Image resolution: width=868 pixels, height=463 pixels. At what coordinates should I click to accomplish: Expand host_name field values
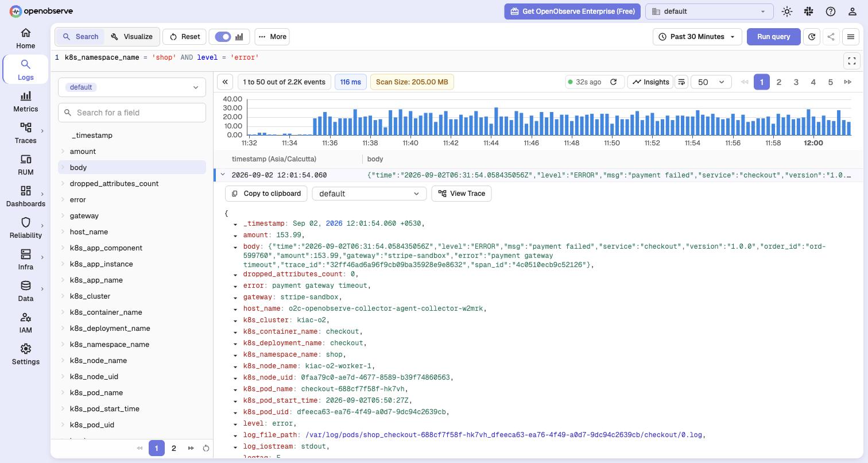point(63,232)
